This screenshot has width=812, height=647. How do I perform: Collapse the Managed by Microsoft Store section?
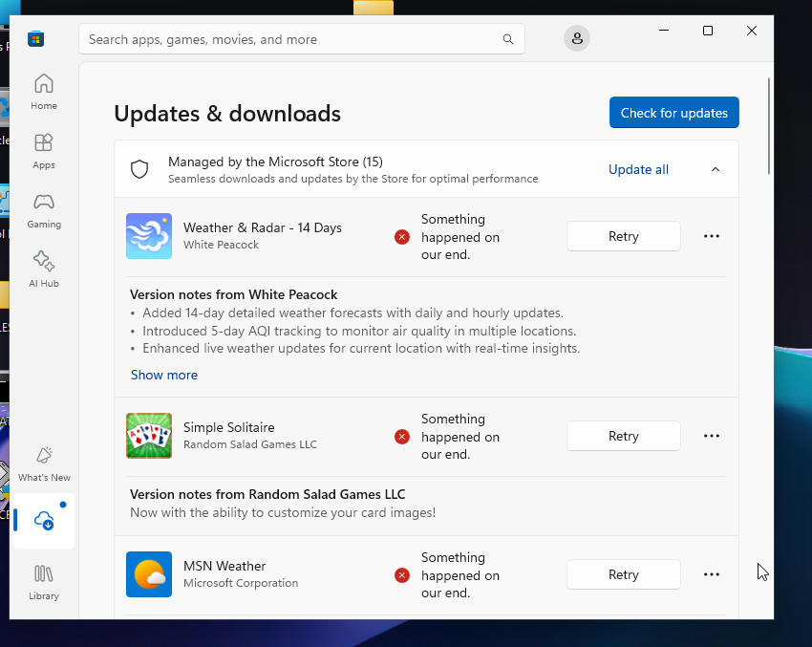point(716,169)
